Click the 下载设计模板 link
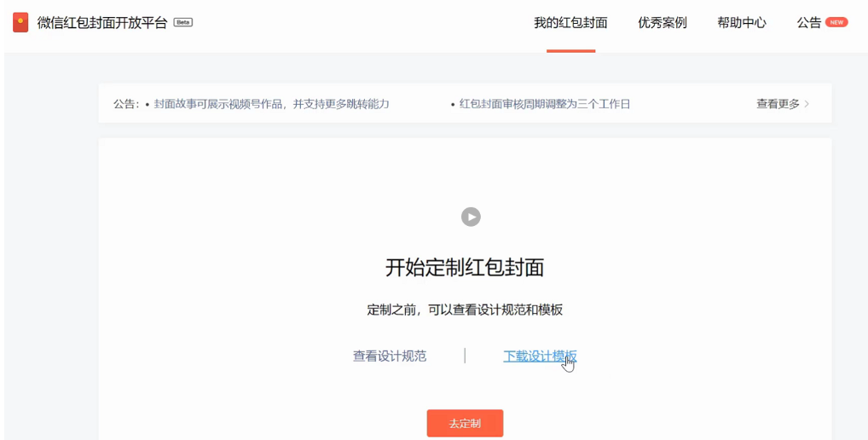Image resolution: width=868 pixels, height=440 pixels. click(540, 356)
